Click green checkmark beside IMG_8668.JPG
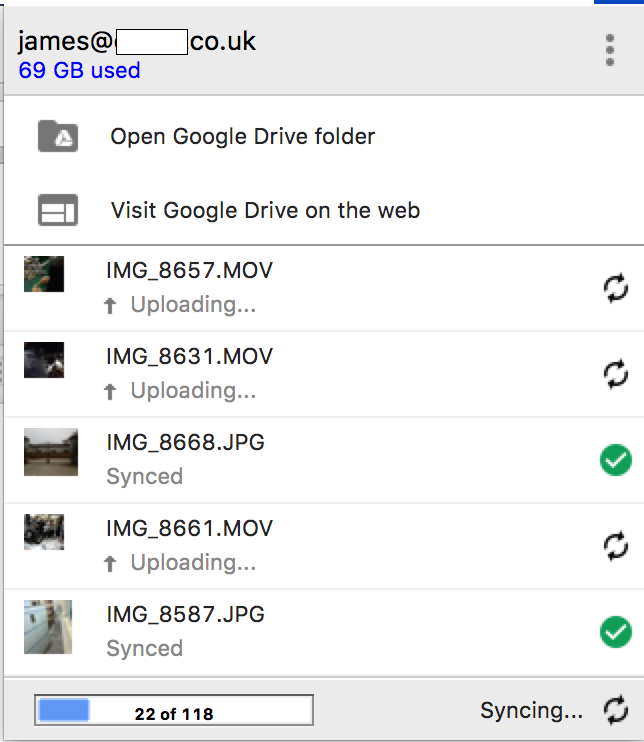 tap(616, 461)
